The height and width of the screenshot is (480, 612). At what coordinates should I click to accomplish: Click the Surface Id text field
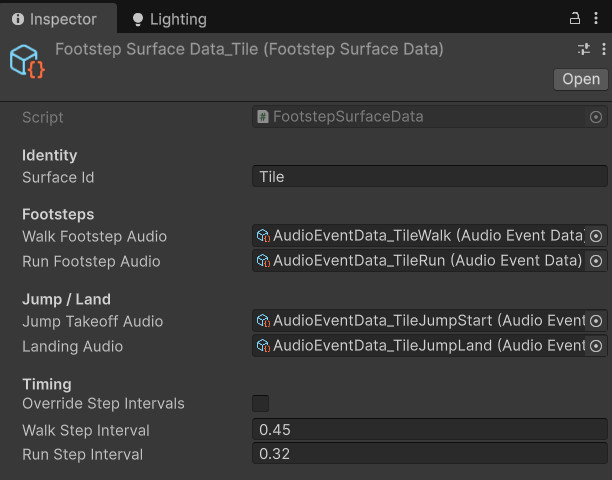click(430, 176)
